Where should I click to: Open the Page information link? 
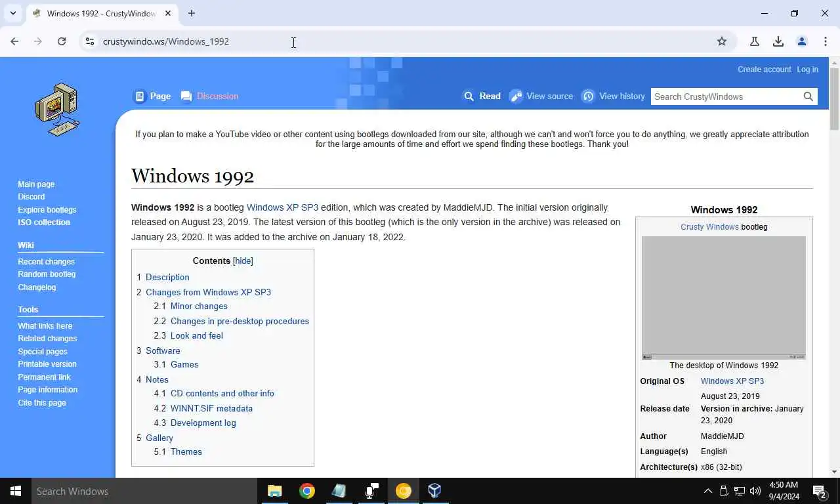pyautogui.click(x=48, y=390)
